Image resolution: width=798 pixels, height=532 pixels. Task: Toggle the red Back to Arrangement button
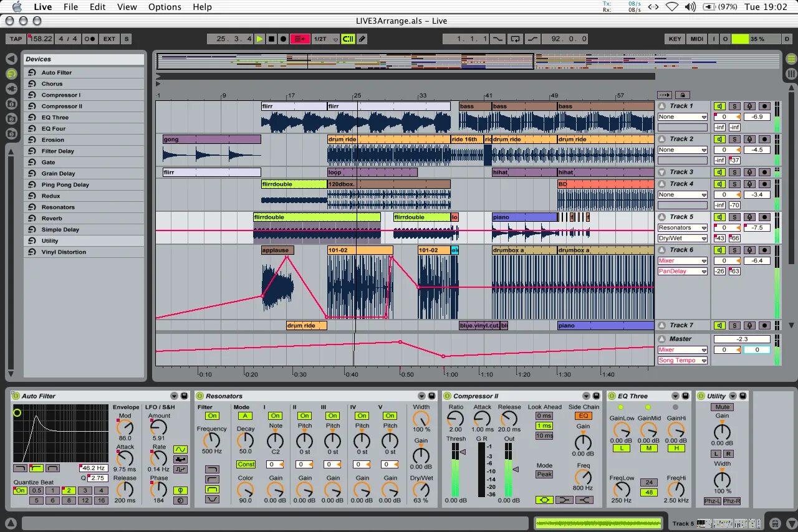coord(300,39)
